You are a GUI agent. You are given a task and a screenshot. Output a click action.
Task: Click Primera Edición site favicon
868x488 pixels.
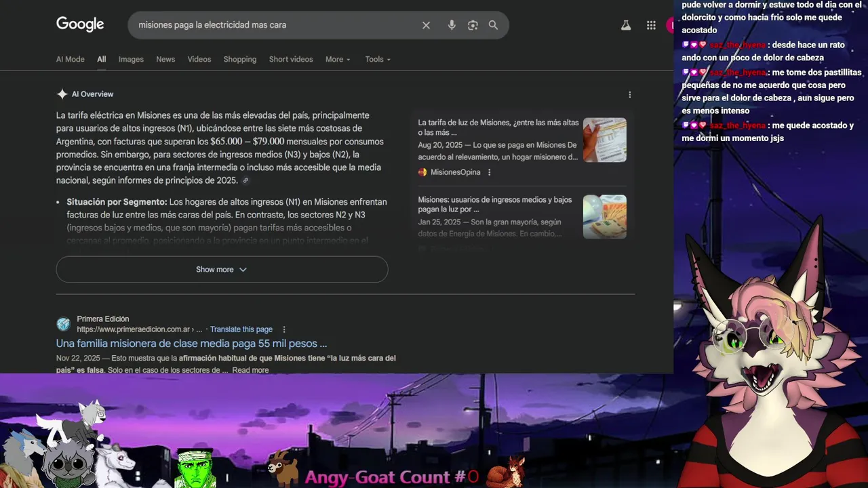tap(63, 324)
